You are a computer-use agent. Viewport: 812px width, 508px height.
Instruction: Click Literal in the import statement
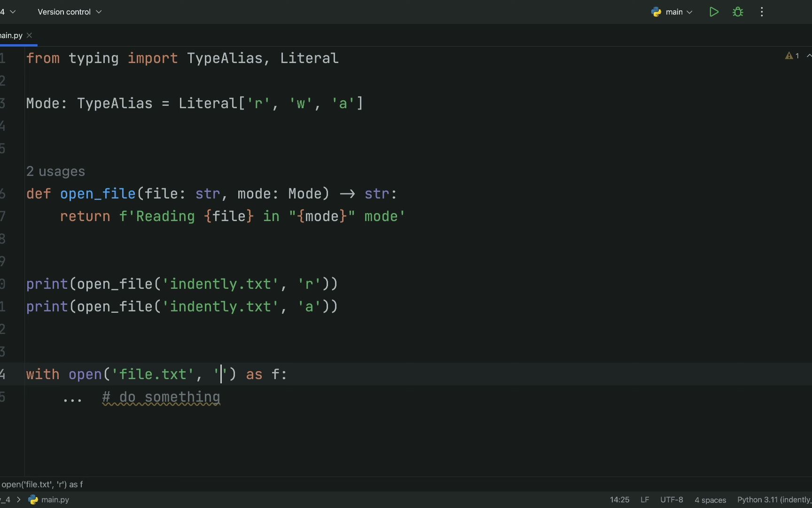tap(309, 58)
